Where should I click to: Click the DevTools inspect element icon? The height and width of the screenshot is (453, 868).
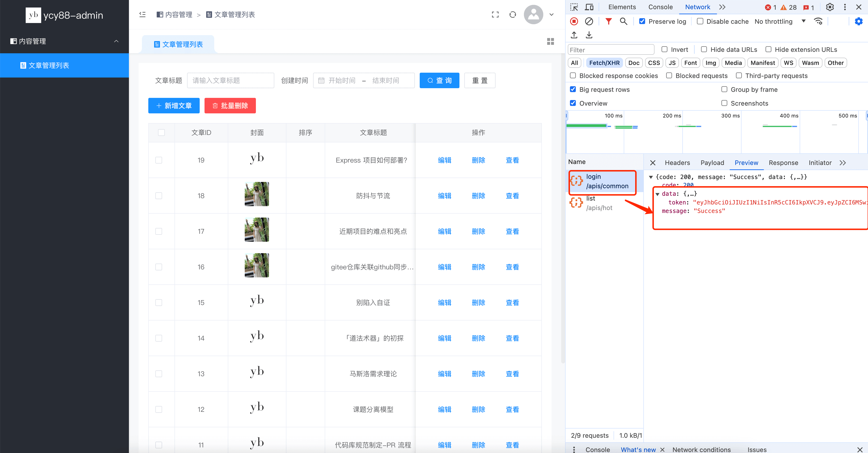pos(574,7)
